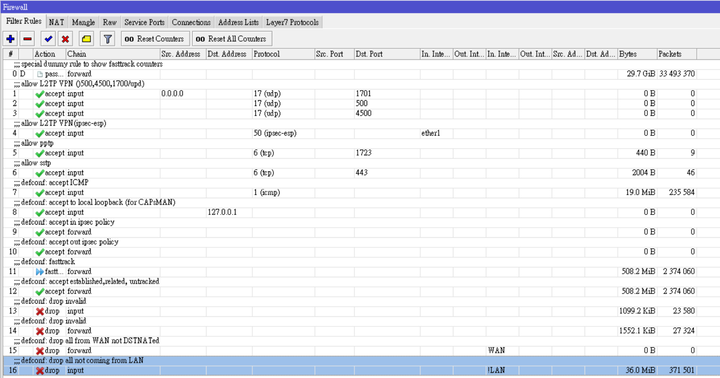Click accept icon on rule 12
This screenshot has height=378, width=720.
(x=40, y=291)
